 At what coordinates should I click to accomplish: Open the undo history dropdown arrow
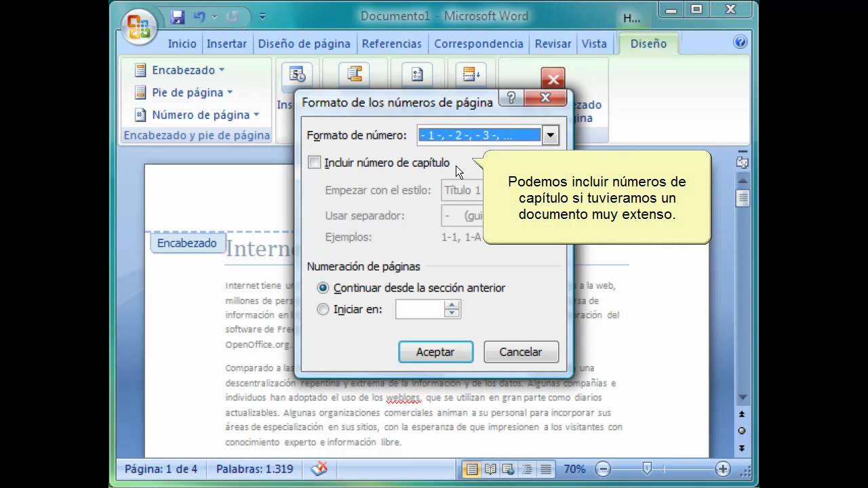[214, 16]
